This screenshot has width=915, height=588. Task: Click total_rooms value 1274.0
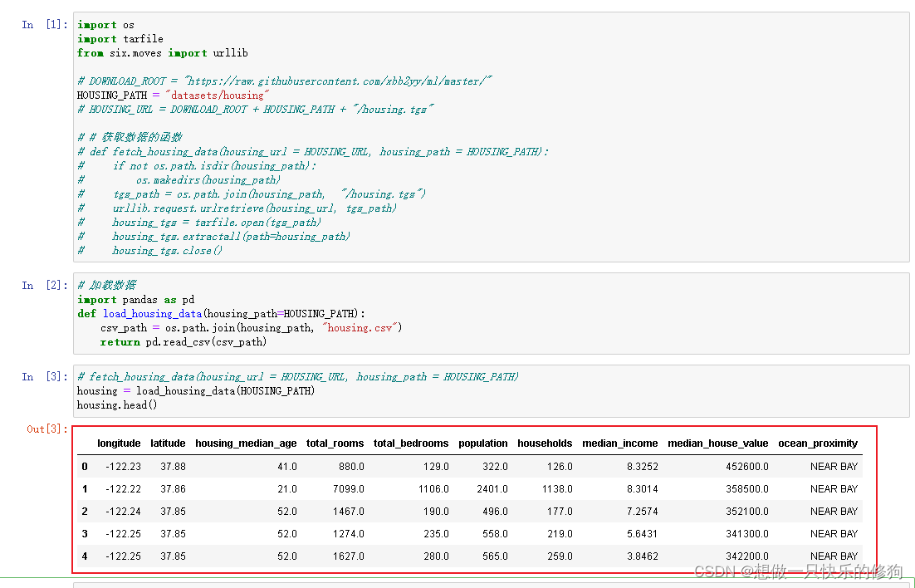(x=349, y=534)
